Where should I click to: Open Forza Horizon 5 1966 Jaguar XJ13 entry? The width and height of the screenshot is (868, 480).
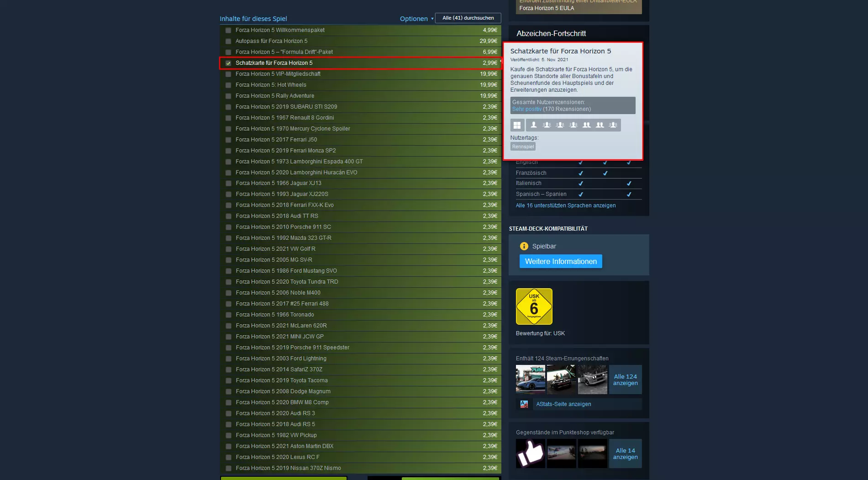coord(361,183)
